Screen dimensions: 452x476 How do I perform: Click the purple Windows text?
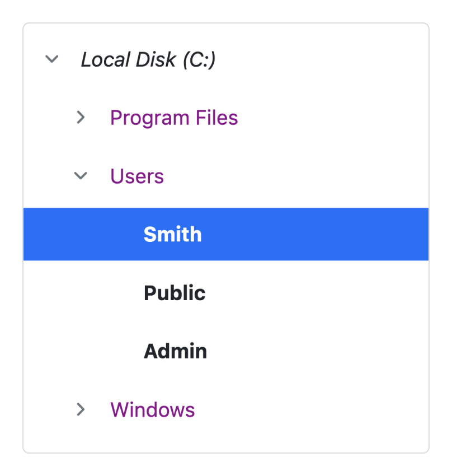[153, 409]
